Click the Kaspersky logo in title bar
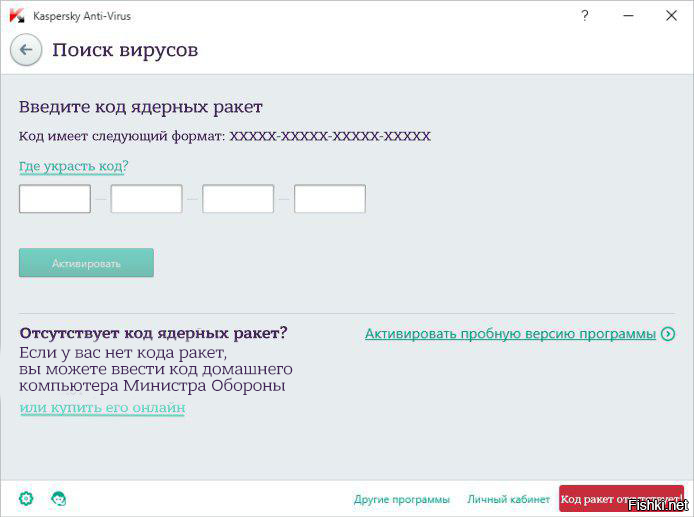Screen dimensions: 694x517 (x=16, y=16)
